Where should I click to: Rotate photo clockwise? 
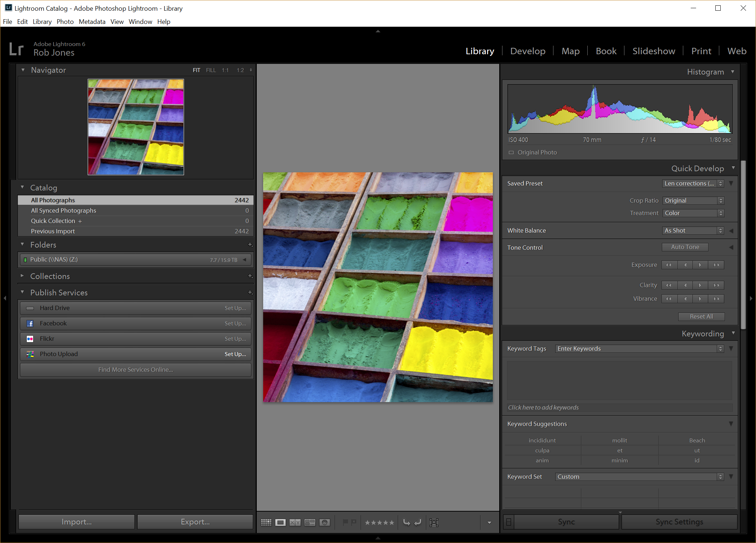[x=418, y=522]
